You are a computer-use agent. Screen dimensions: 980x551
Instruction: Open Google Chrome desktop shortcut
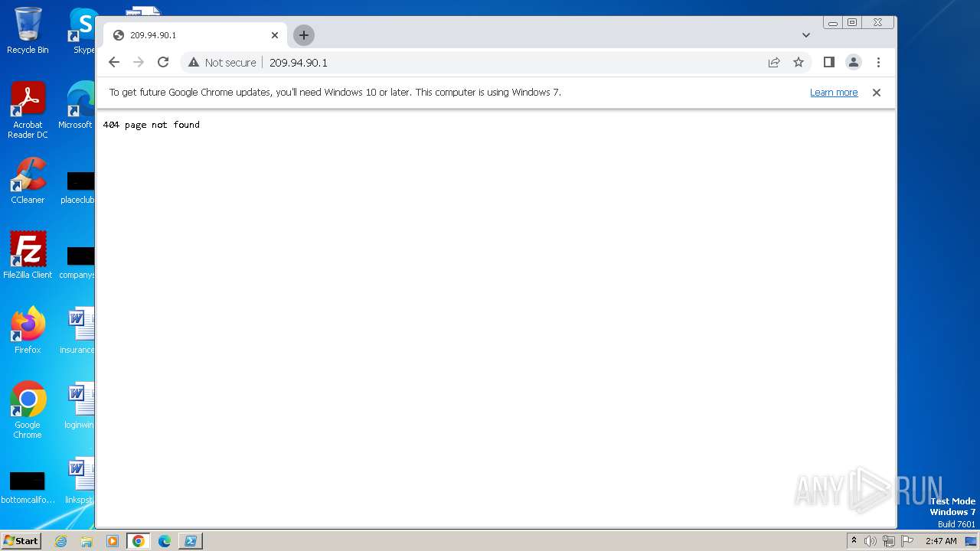pos(28,410)
